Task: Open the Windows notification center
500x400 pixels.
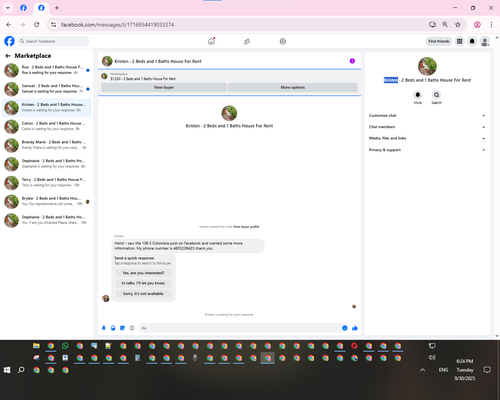Action: tap(487, 370)
